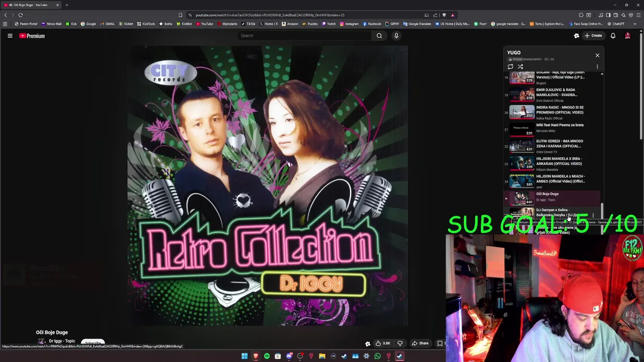
Task: Open Spotify from the taskbar
Action: [267, 356]
